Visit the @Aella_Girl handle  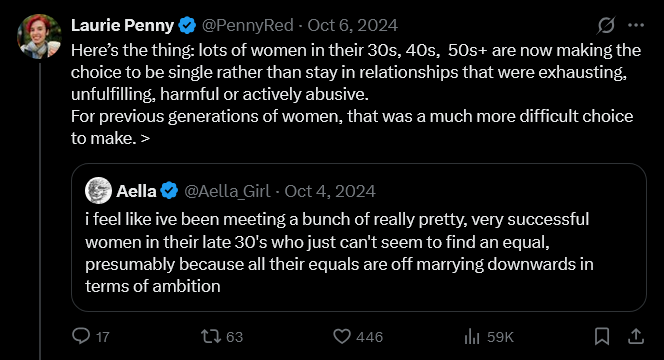point(227,191)
